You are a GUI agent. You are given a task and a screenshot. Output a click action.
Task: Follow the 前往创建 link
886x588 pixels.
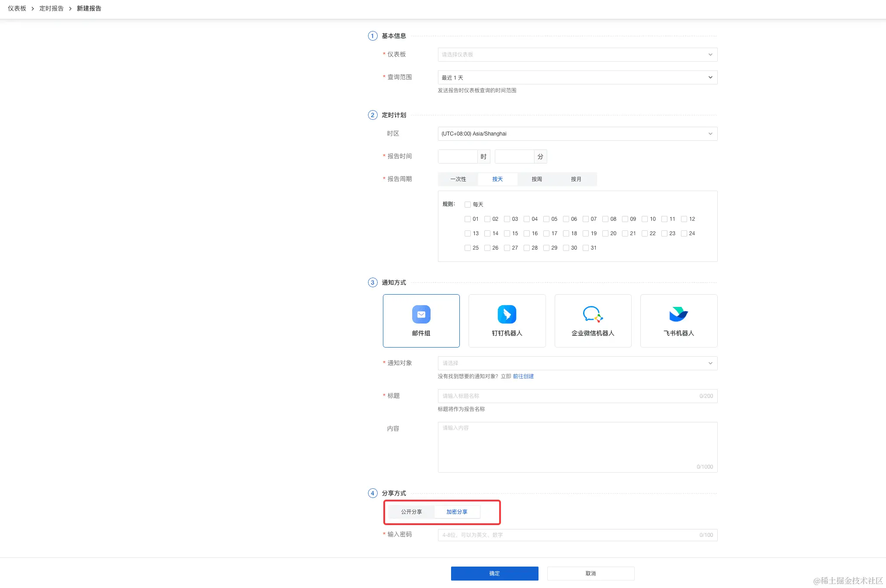523,376
